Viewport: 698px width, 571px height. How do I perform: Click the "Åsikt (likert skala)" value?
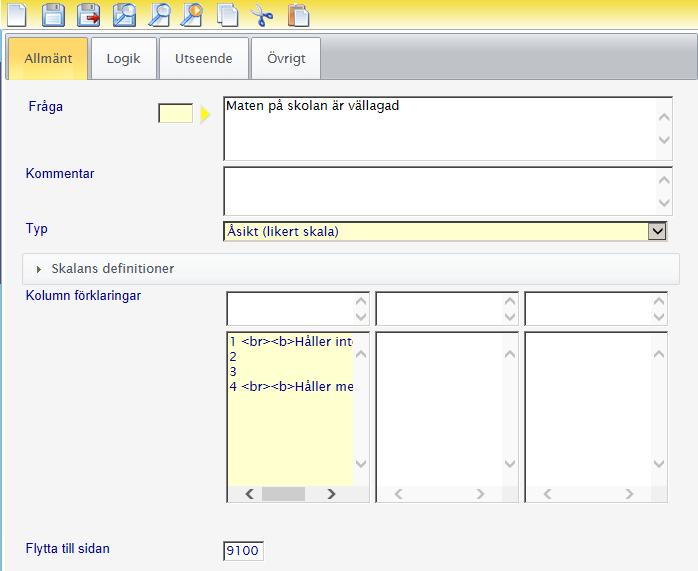283,231
